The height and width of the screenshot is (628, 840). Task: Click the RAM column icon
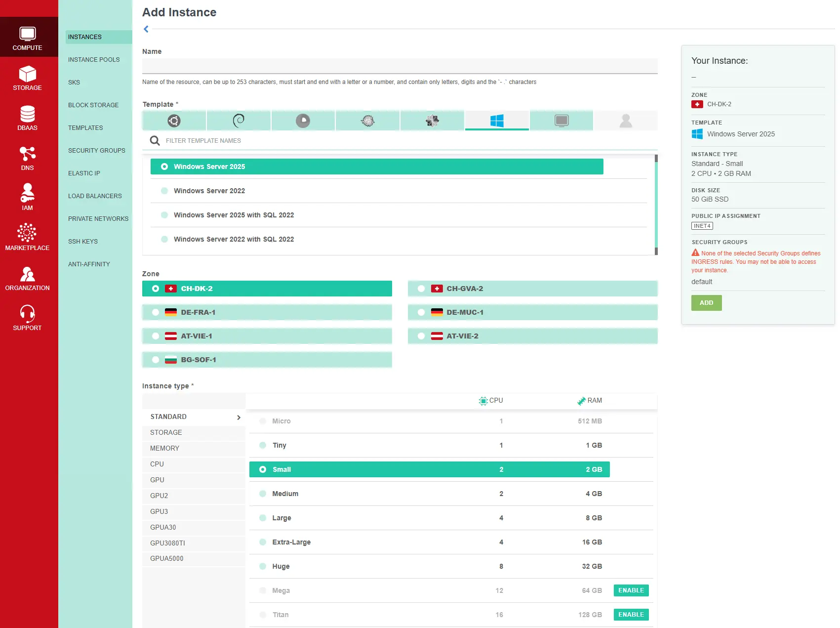click(x=582, y=401)
